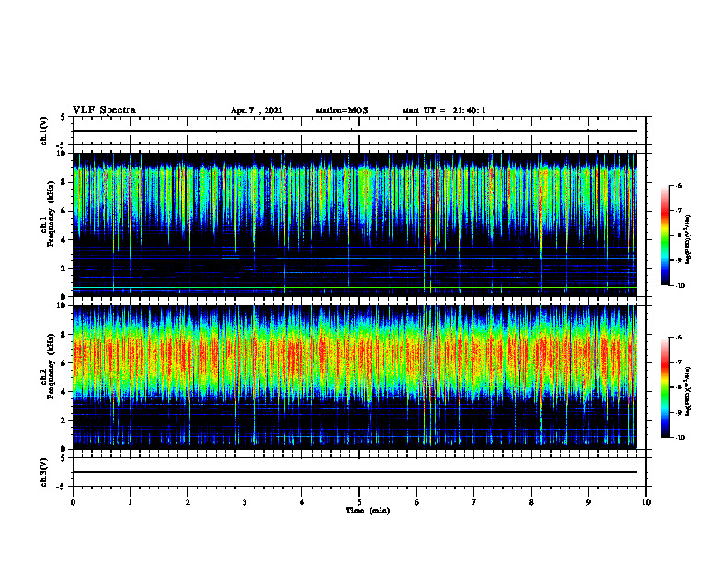Click the "4" tick on the time axis
This screenshot has width=728, height=563.
click(x=302, y=502)
